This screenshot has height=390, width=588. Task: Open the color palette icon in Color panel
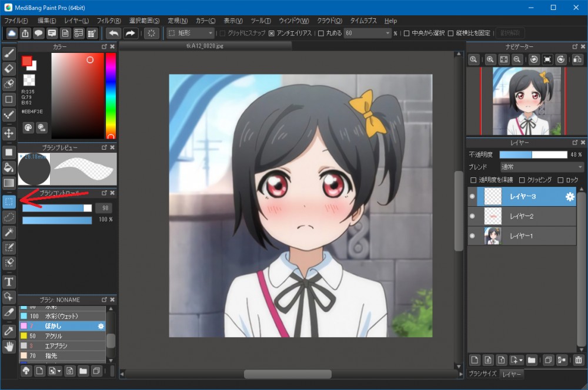[28, 128]
